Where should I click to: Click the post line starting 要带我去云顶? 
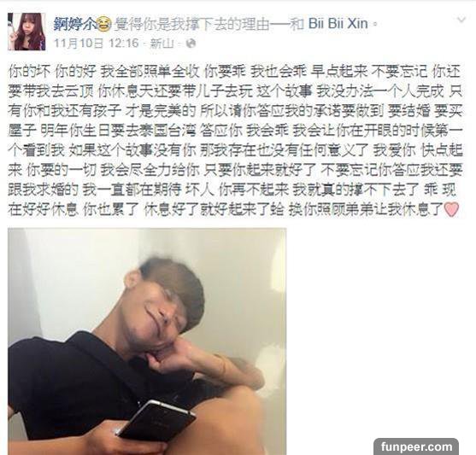point(235,91)
